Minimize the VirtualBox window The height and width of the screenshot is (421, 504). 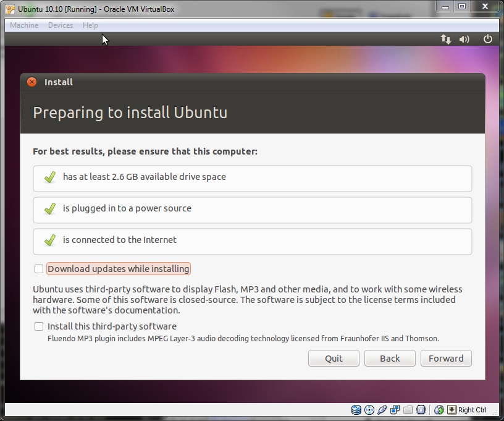445,6
